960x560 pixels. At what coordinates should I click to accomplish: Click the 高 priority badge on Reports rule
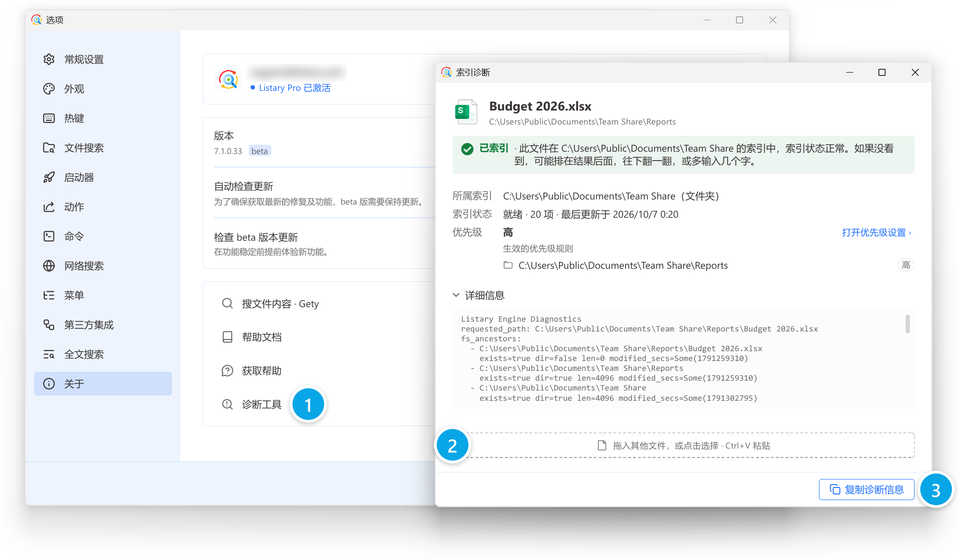pos(906,265)
